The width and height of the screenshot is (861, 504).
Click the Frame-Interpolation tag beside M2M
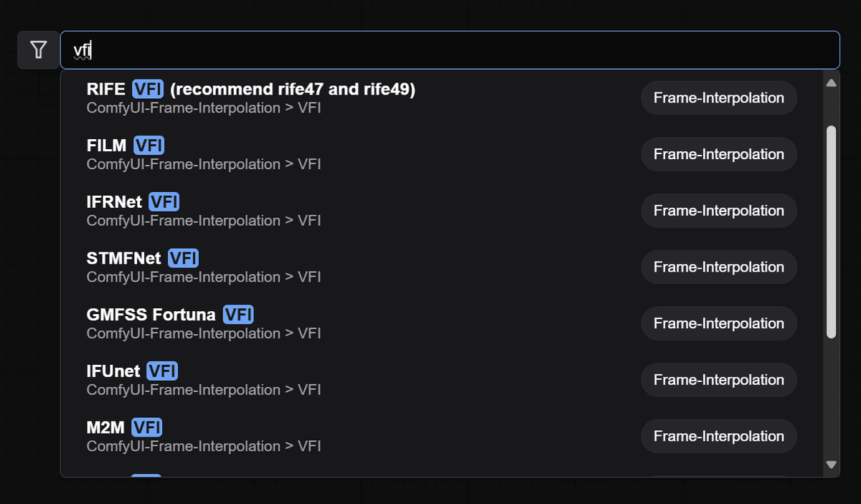(x=718, y=436)
